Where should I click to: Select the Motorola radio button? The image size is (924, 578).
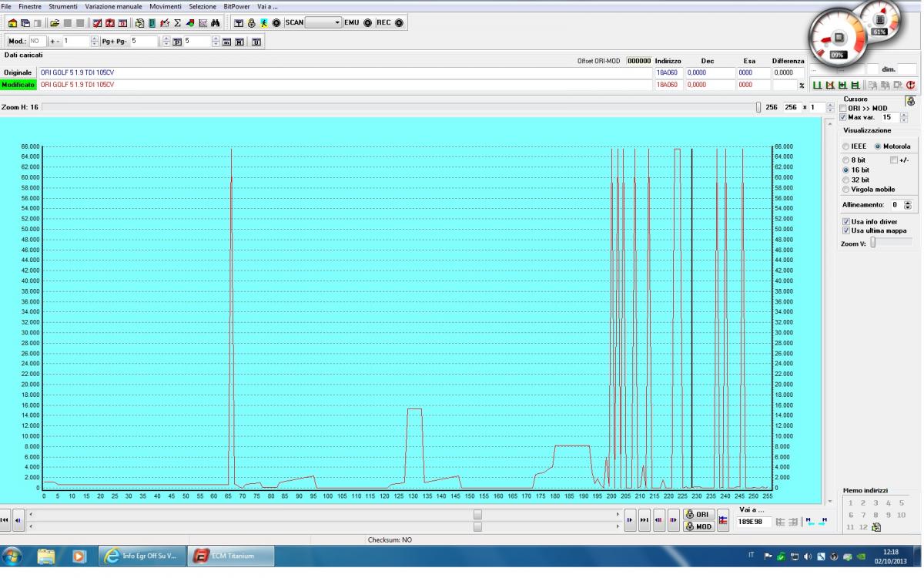pos(878,146)
